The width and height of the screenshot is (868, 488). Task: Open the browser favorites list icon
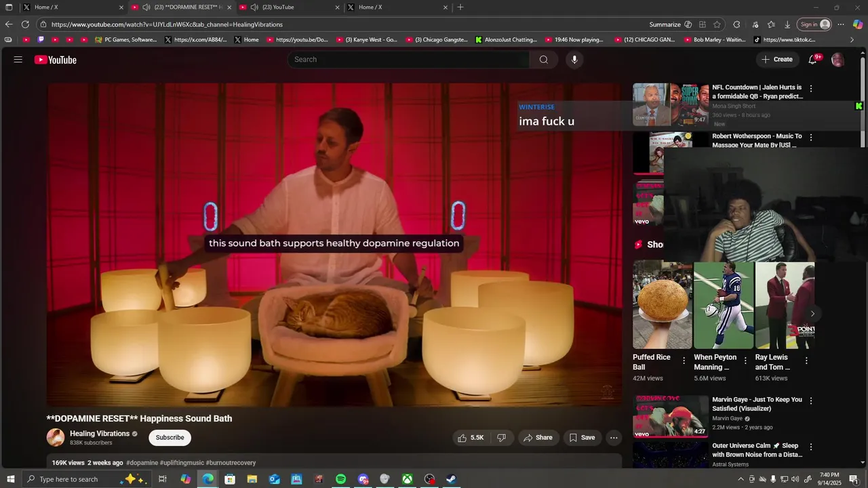771,24
